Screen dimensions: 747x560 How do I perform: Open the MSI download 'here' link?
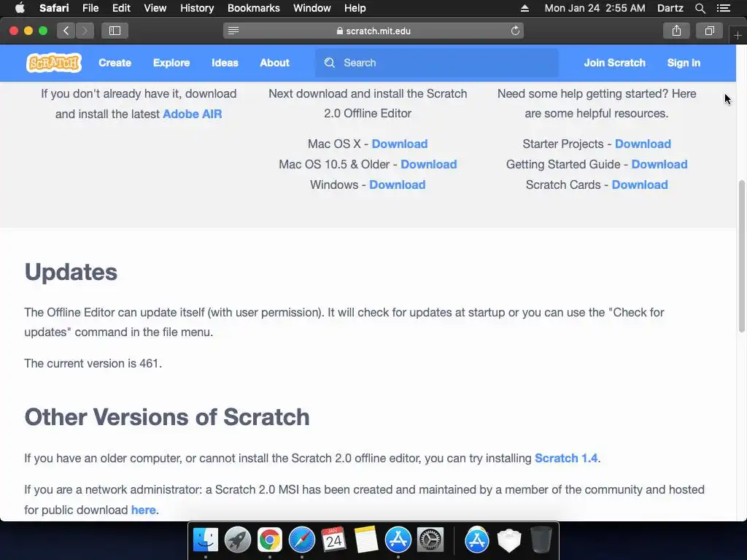coord(144,510)
